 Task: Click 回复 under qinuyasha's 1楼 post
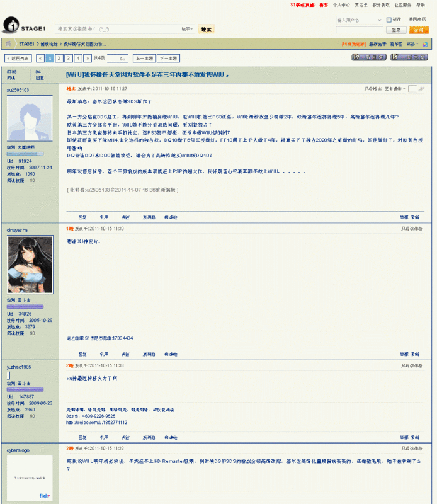(82, 354)
